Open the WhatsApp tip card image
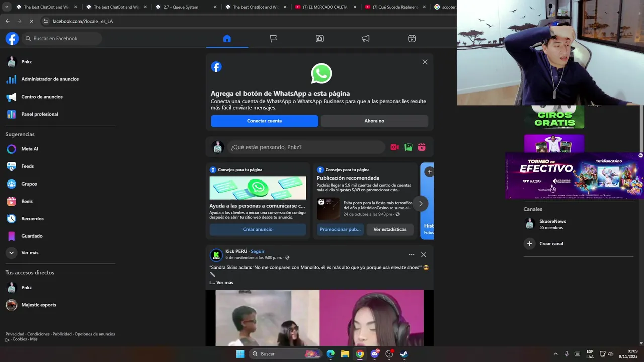The height and width of the screenshot is (362, 644). click(x=258, y=188)
